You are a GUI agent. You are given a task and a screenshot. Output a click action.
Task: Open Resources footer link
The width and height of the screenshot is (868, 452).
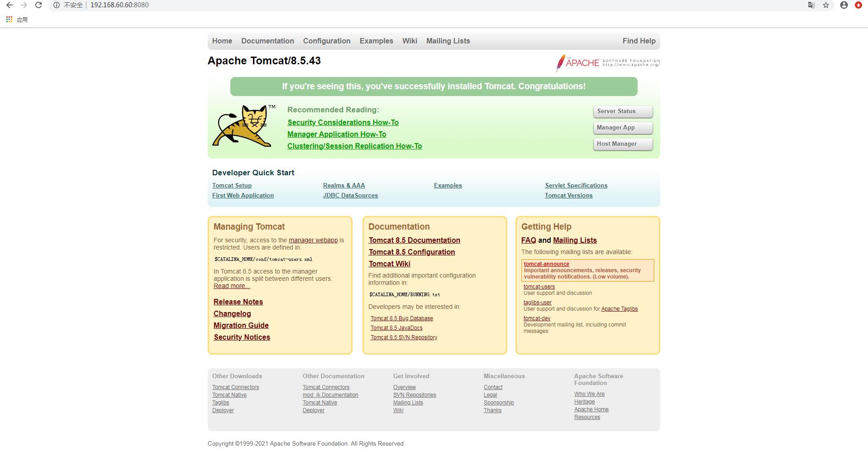(587, 417)
